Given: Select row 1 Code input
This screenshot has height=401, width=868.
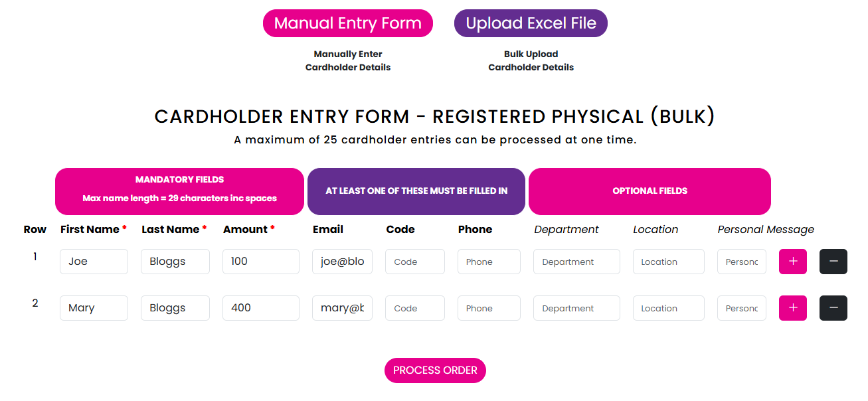Looking at the screenshot, I should [415, 262].
